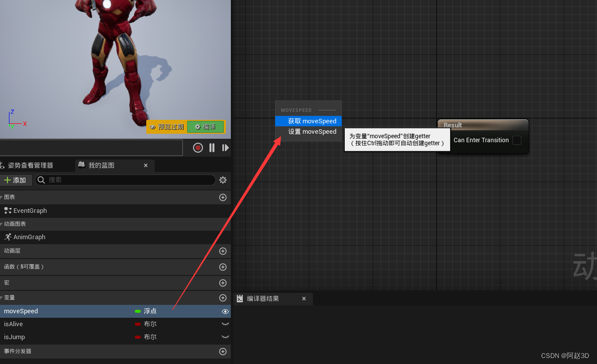The height and width of the screenshot is (364, 597).
Task: Check Can Enter Transition checkbox
Action: pyautogui.click(x=517, y=140)
